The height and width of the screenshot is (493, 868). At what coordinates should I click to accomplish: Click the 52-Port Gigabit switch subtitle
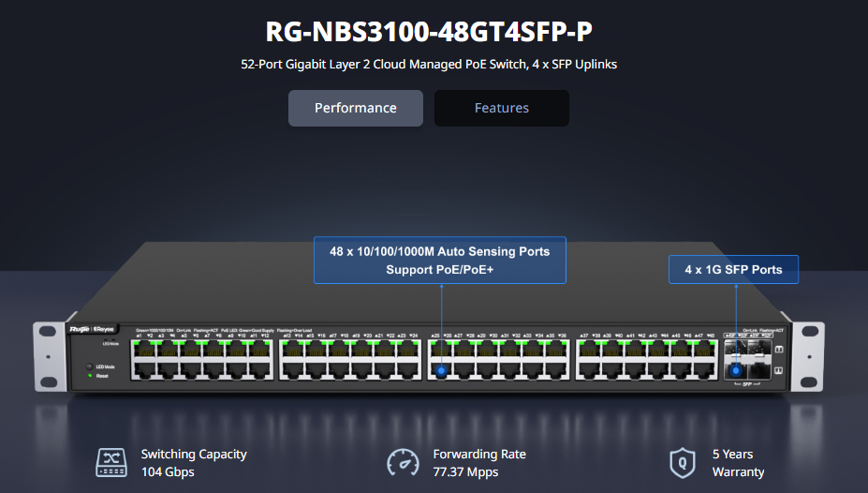tap(429, 65)
